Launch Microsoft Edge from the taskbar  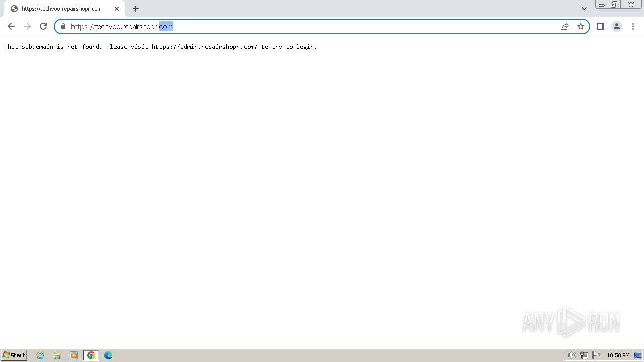tap(108, 355)
